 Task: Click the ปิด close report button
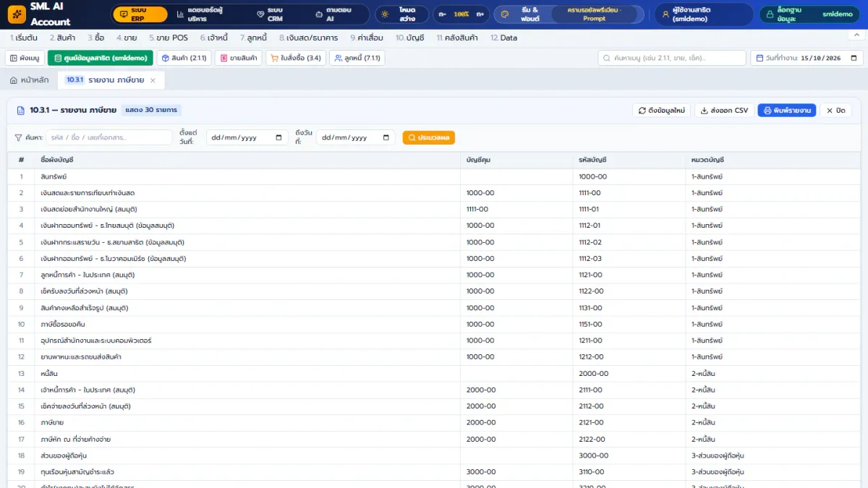click(836, 110)
